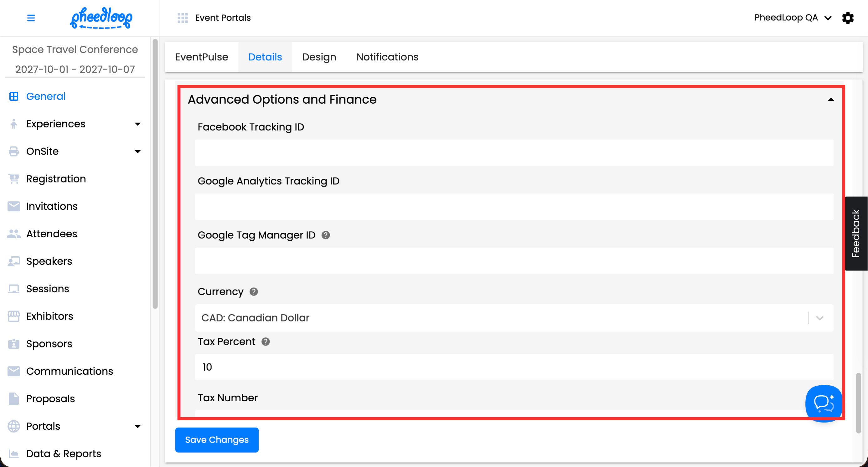The height and width of the screenshot is (467, 868).
Task: Click the Save Changes button
Action: (217, 440)
